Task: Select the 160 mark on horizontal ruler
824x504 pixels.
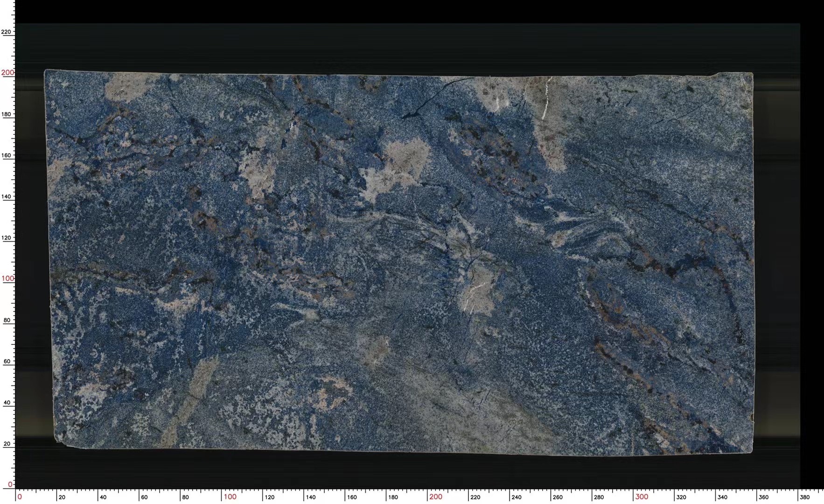Action: click(352, 497)
